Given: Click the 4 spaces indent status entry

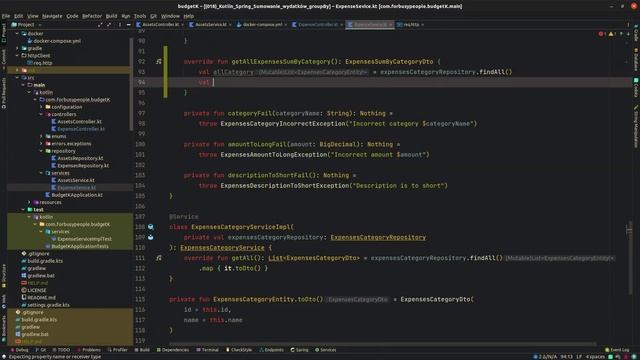Looking at the screenshot, I should (x=596, y=357).
